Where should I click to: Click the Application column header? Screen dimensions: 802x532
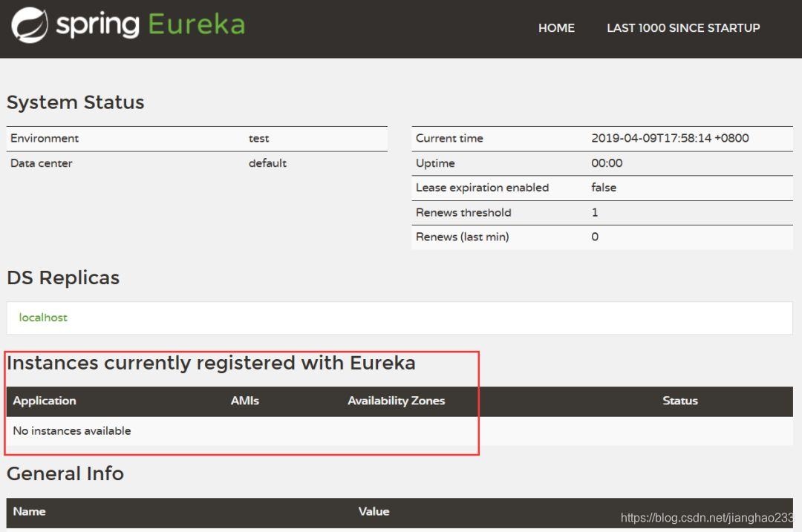[45, 401]
